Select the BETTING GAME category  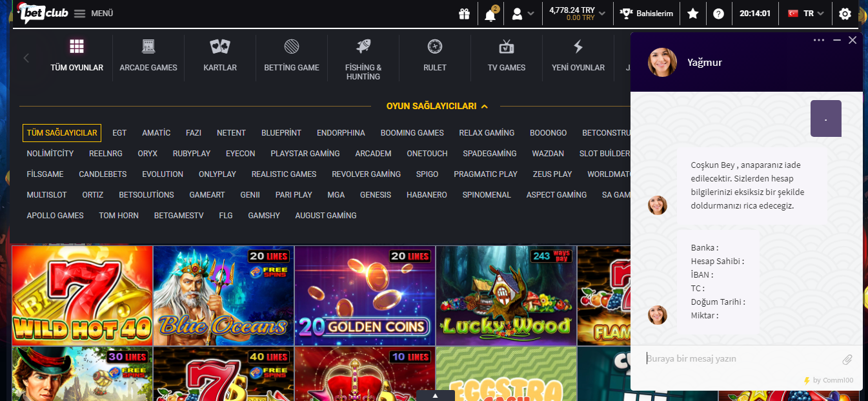(x=292, y=56)
